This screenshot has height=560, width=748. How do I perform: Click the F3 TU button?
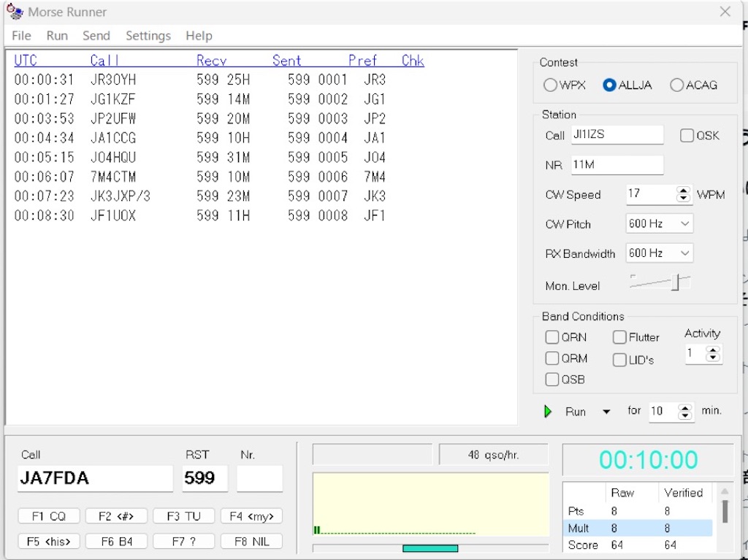tap(183, 516)
